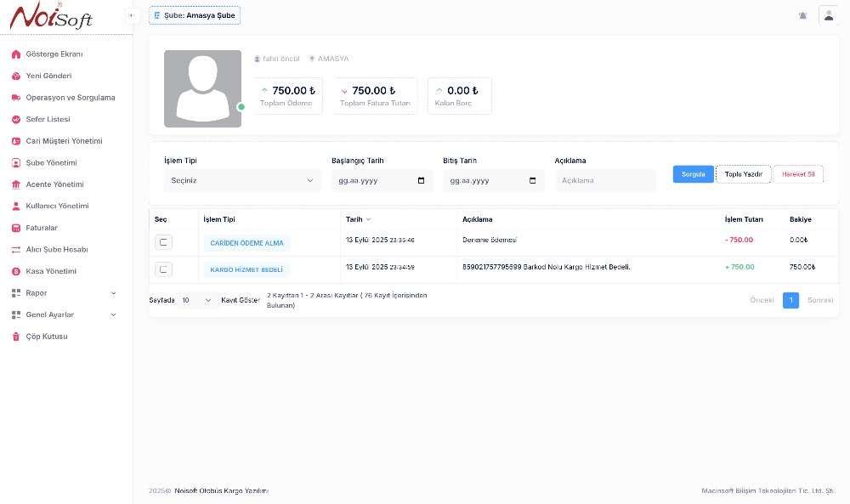
Task: Select the Kargo Hizmet Bedeli row checkbox
Action: coord(164,269)
